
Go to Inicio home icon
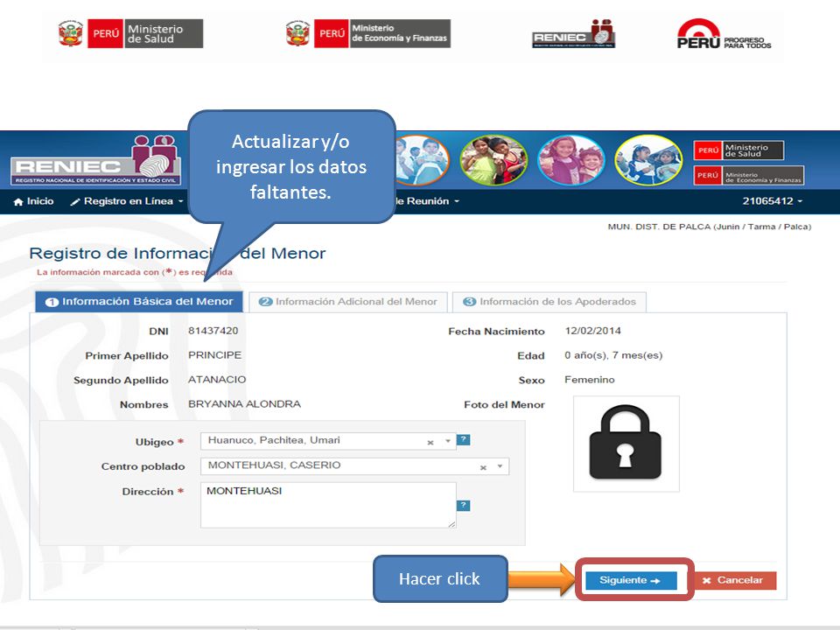click(18, 201)
